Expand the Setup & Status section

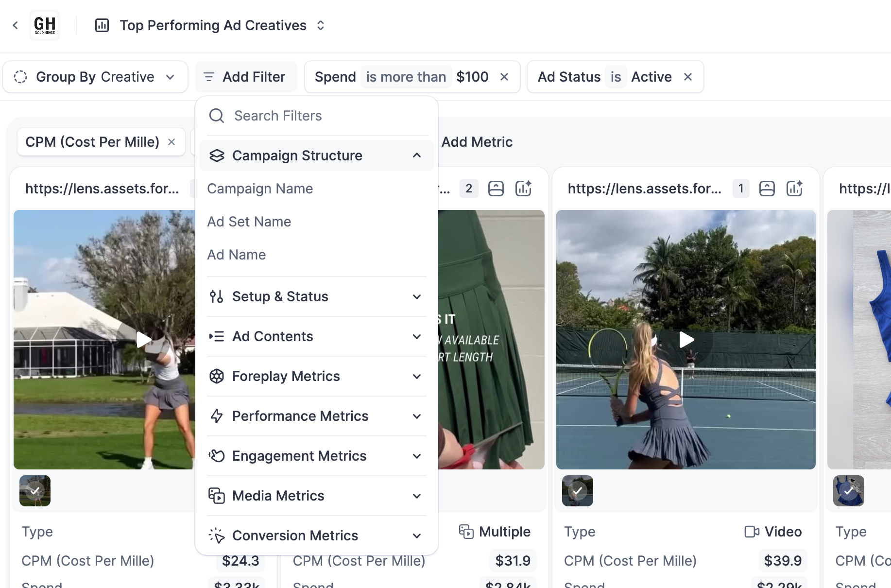317,296
